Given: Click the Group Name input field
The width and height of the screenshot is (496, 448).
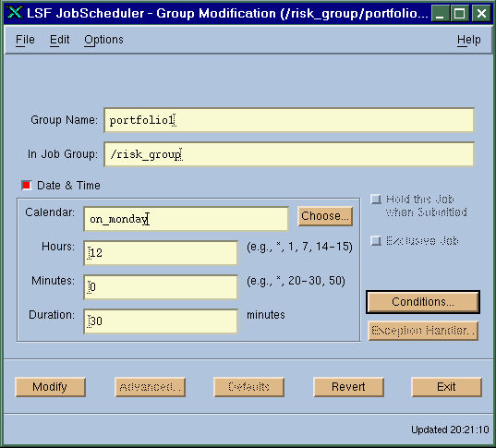Looking at the screenshot, I should pyautogui.click(x=289, y=120).
